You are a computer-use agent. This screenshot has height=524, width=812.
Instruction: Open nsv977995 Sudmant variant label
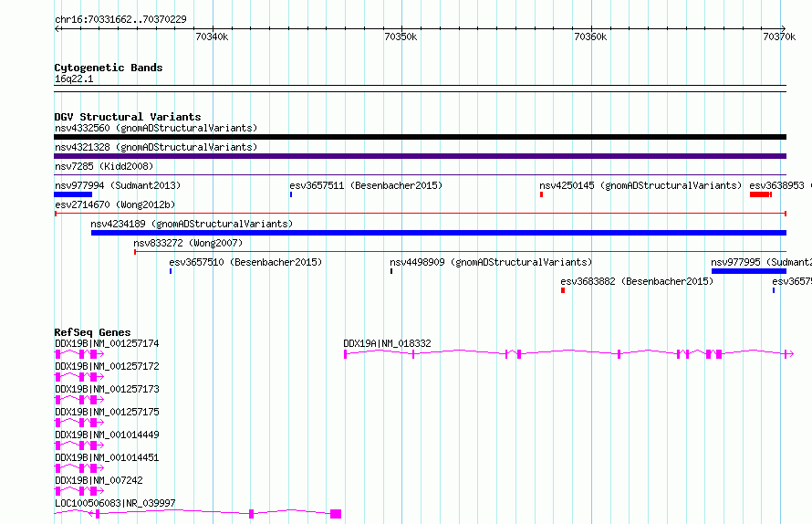coord(761,262)
